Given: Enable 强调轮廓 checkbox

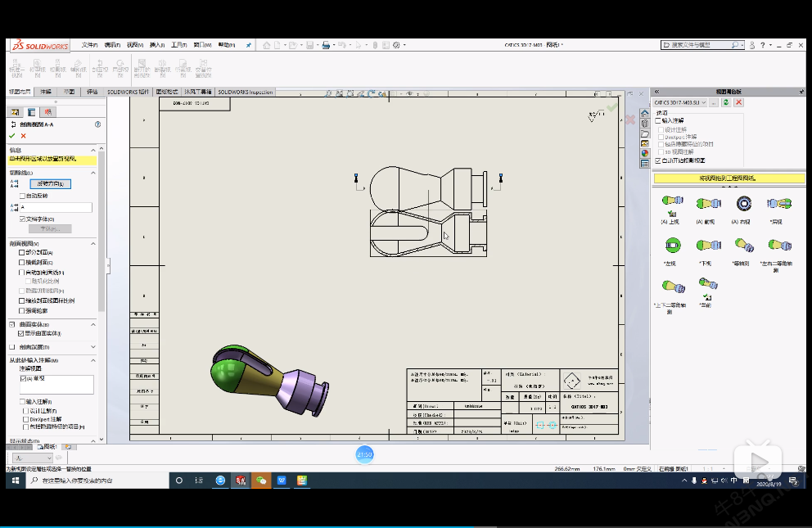Looking at the screenshot, I should [22, 310].
